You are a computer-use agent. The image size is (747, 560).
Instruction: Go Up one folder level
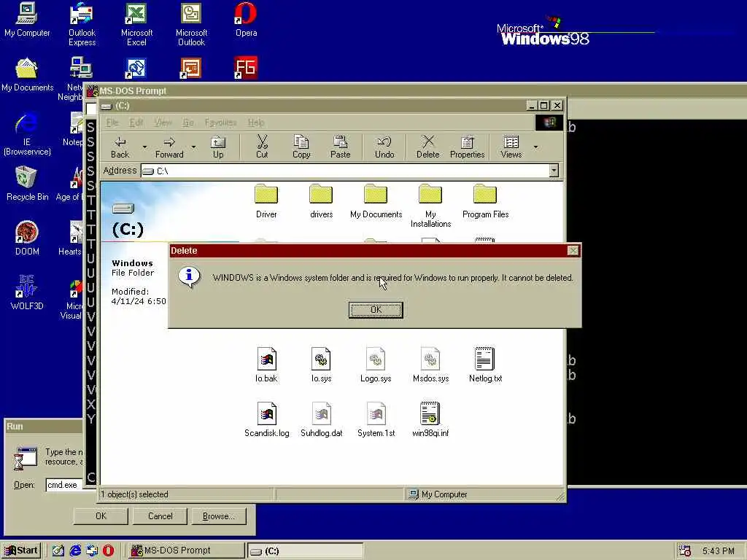tap(218, 147)
